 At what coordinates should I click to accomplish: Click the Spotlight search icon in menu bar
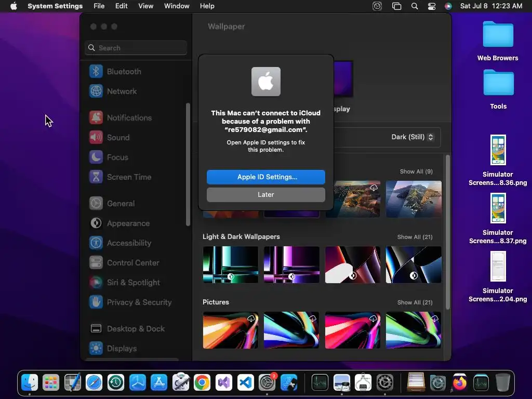[415, 6]
